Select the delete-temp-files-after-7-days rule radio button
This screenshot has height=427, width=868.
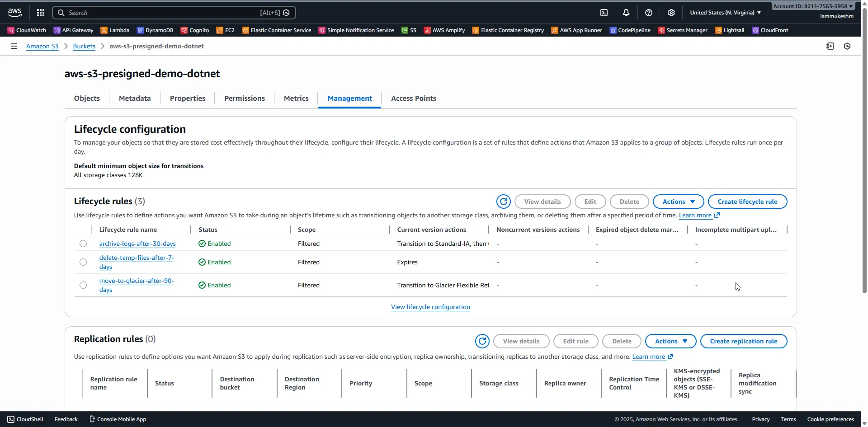click(x=83, y=262)
